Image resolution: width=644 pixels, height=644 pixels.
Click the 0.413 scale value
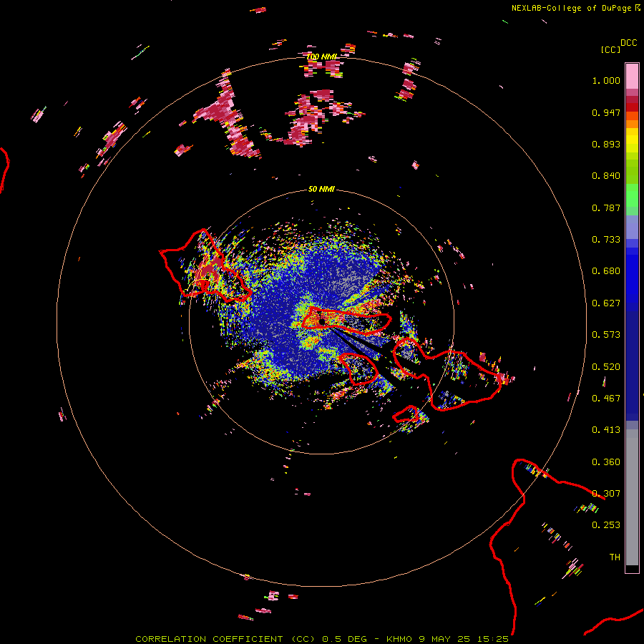[x=606, y=430]
